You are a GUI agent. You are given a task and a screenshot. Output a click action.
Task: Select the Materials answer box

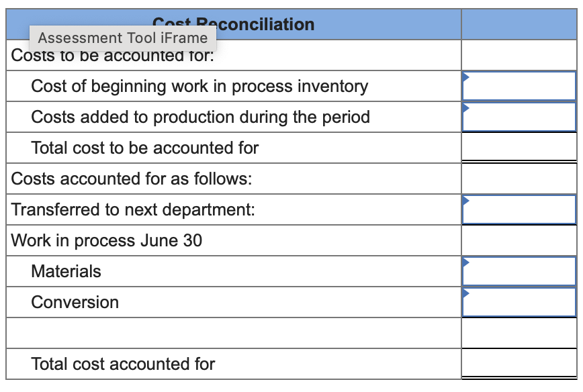pyautogui.click(x=521, y=271)
